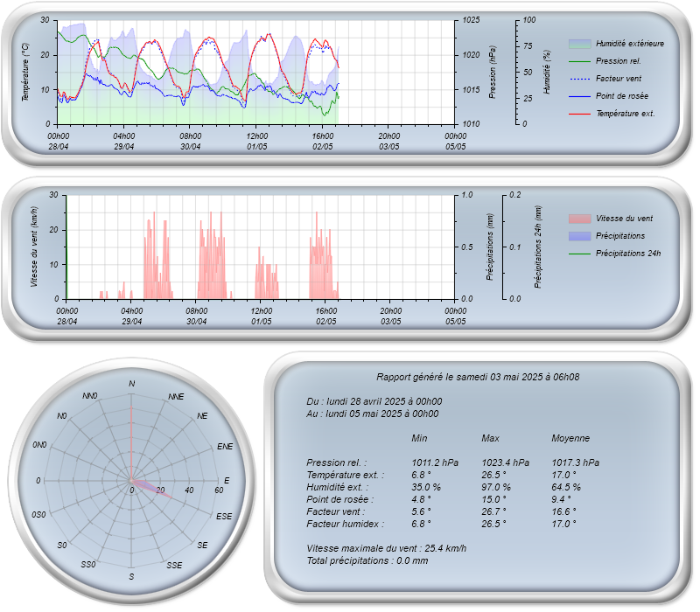Click the 5.6 ° minimum wind chill value
Image resolution: width=700 pixels, height=612 pixels.
click(x=421, y=511)
